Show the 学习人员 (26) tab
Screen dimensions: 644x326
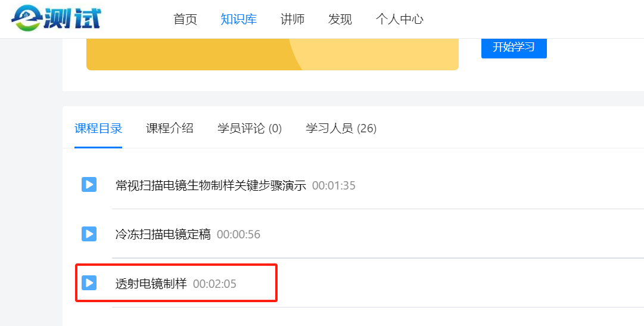tap(341, 128)
